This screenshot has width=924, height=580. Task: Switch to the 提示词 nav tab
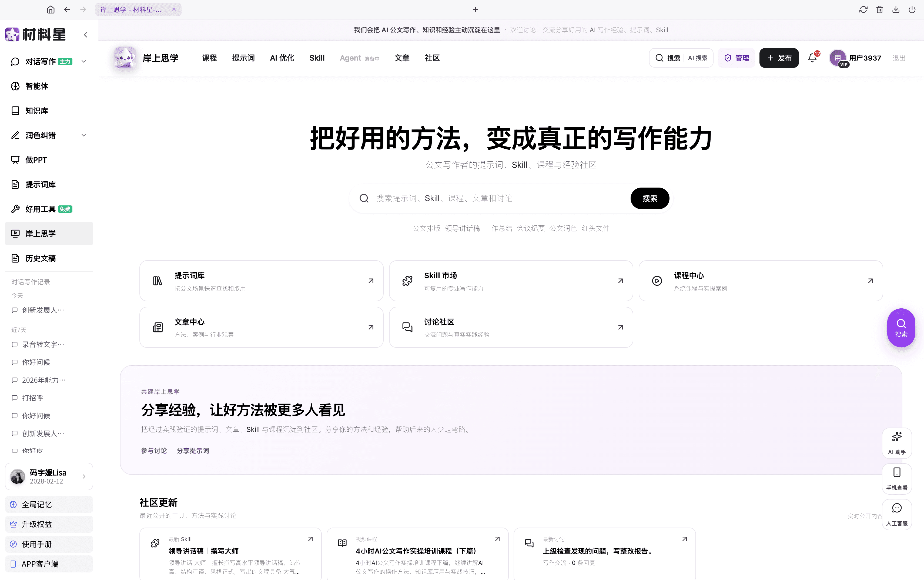(243, 58)
